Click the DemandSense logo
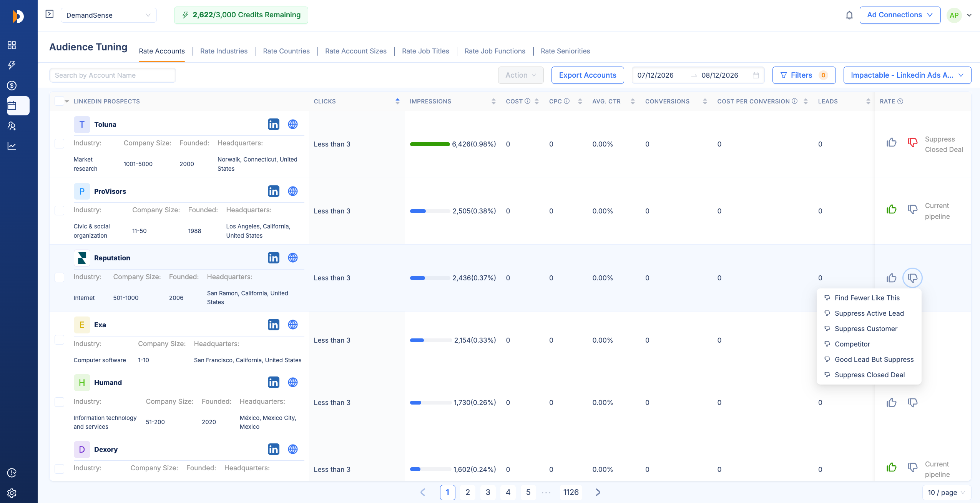Screen dimensions: 980x503 coord(18,16)
